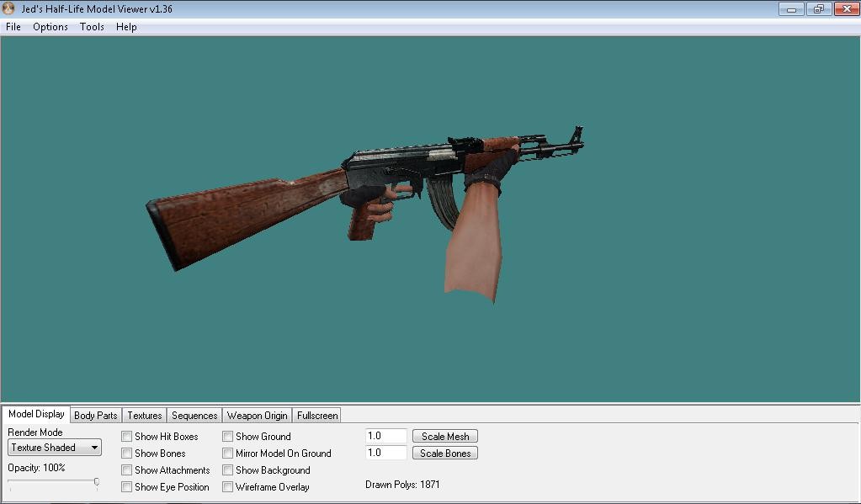Switch to the Weapon Origin tab
Viewport: 861px width, 504px height.
[257, 416]
